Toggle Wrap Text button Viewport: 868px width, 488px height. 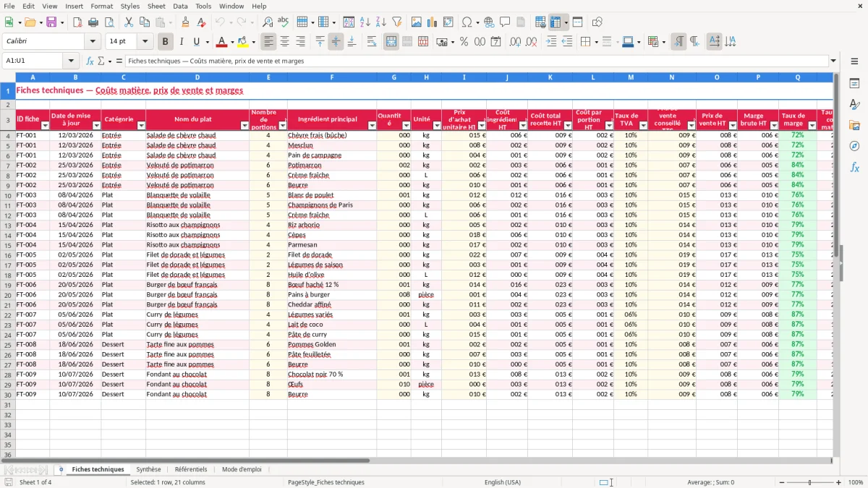[x=372, y=42]
